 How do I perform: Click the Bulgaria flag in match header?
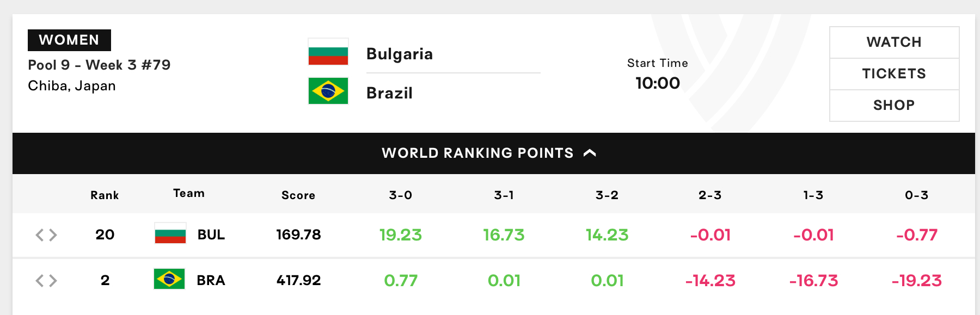(x=328, y=52)
